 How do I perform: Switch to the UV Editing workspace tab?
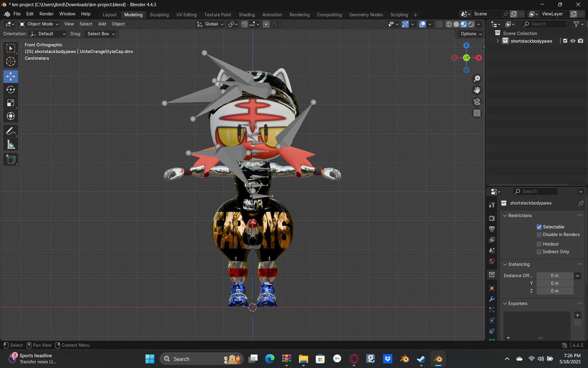(x=187, y=15)
